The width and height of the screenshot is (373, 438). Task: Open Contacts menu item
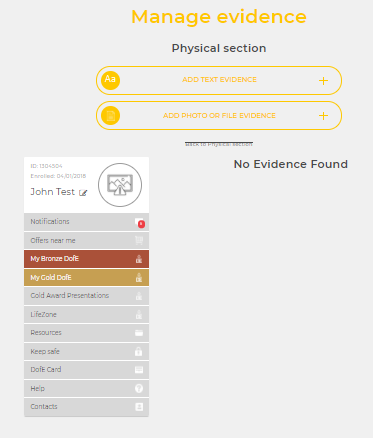[86, 407]
